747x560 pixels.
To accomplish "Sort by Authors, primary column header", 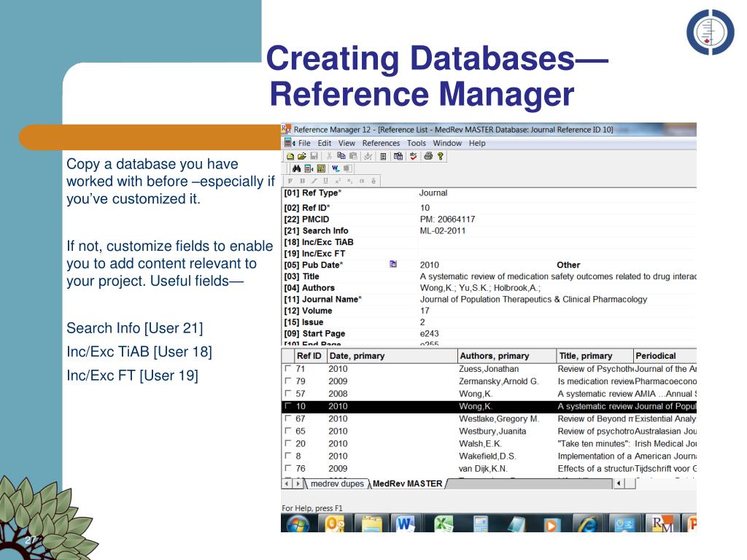I will coord(507,356).
